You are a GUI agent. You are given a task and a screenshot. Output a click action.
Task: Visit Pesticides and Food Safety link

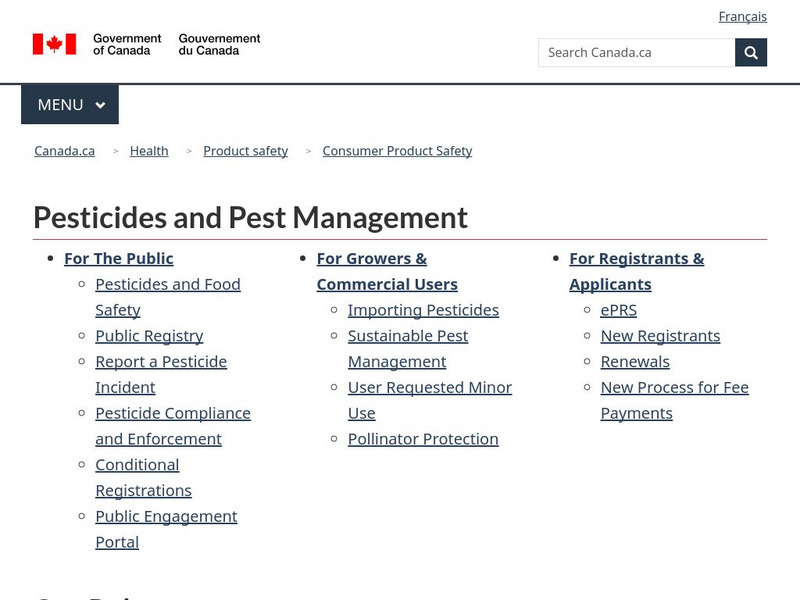click(x=167, y=297)
